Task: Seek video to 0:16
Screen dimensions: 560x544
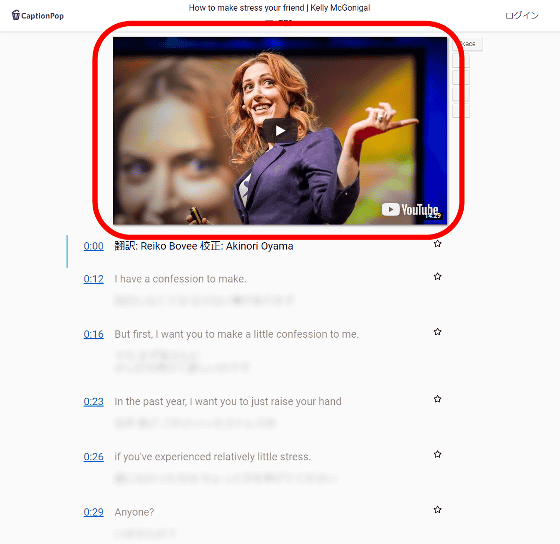Action: 94,334
